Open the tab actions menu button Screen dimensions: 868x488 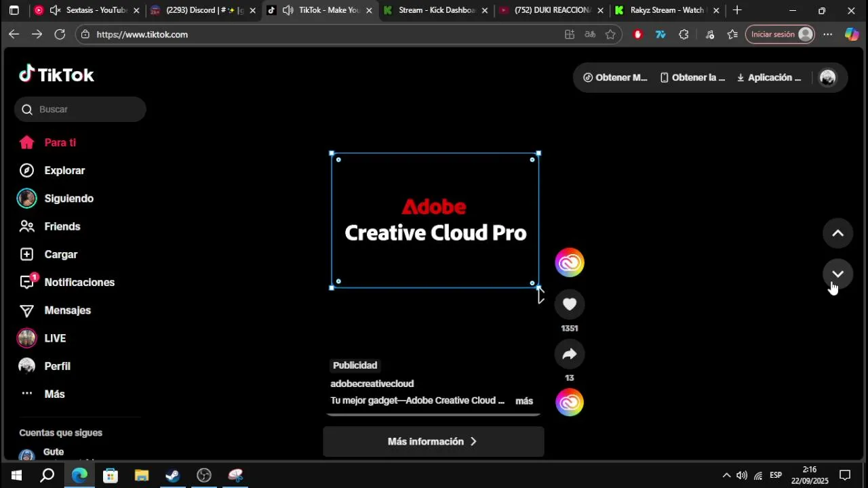pos(14,10)
